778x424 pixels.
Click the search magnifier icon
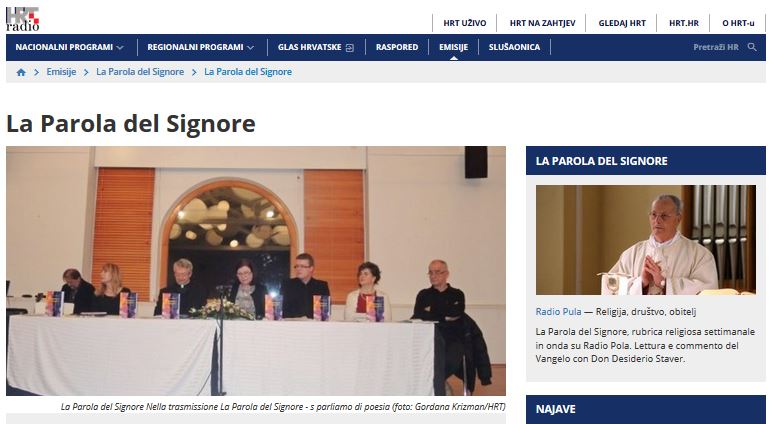[752, 47]
